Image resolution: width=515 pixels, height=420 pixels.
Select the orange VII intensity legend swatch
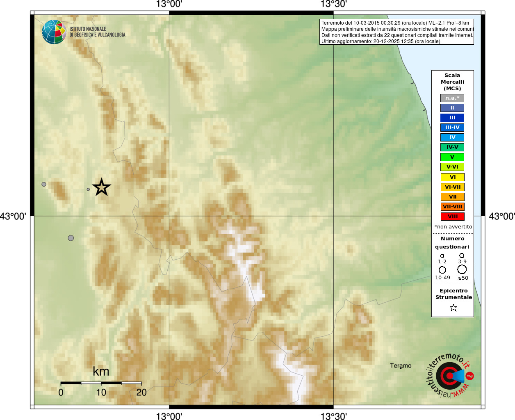[452, 197]
